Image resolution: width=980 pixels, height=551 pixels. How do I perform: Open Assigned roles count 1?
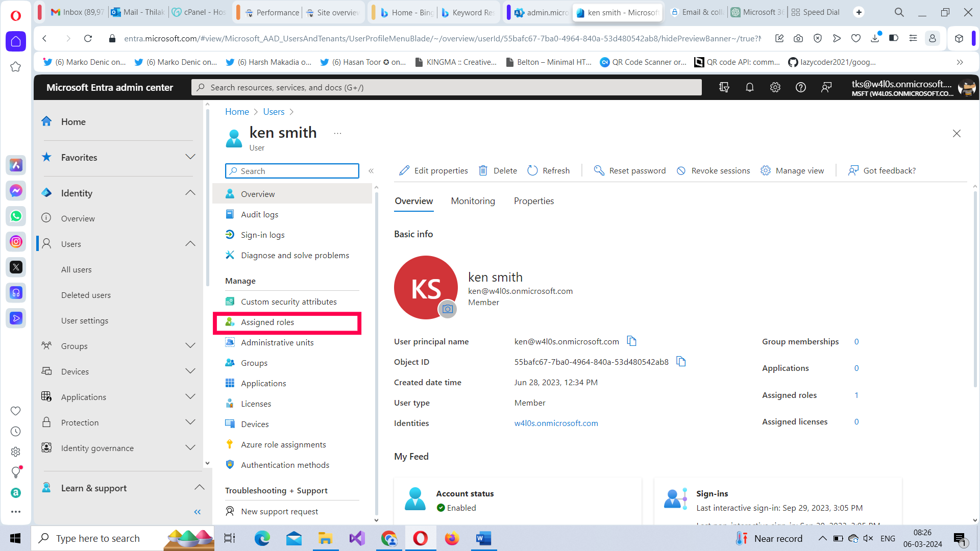click(x=856, y=395)
